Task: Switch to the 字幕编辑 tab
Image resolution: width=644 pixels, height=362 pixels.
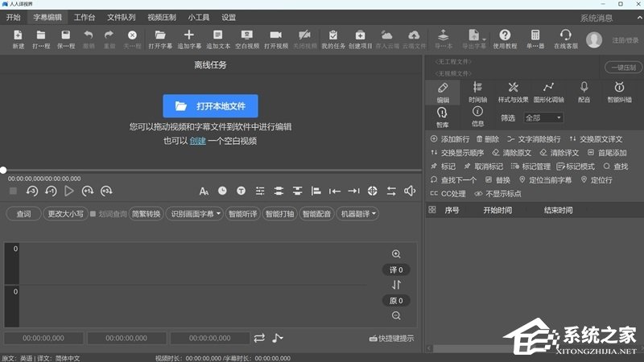Action: (x=47, y=17)
